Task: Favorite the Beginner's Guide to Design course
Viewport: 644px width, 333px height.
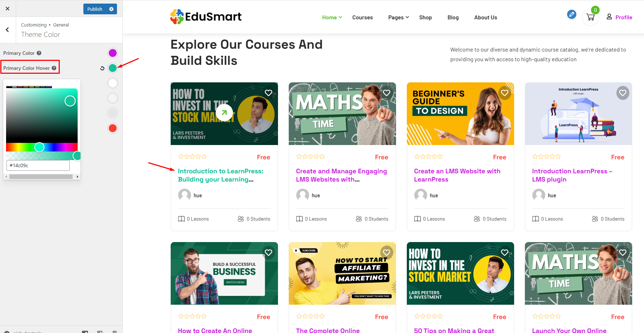Action: [x=504, y=93]
